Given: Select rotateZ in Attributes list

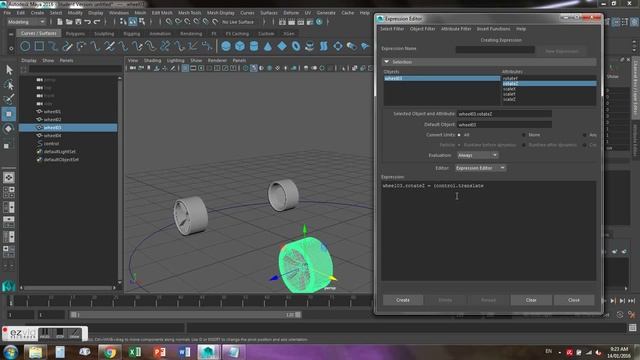Looking at the screenshot, I should point(549,83).
